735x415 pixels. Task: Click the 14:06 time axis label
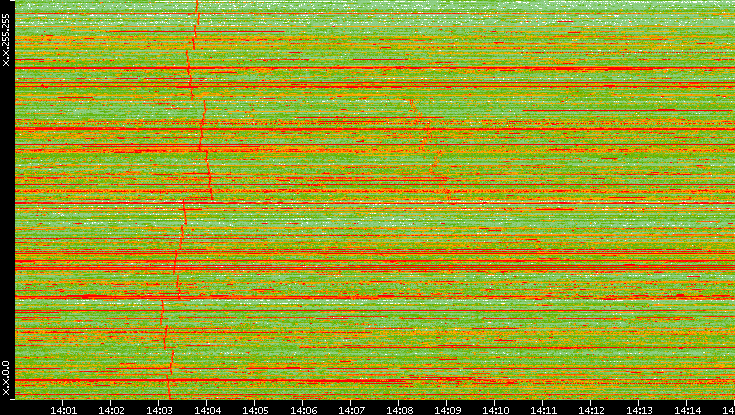(303, 410)
